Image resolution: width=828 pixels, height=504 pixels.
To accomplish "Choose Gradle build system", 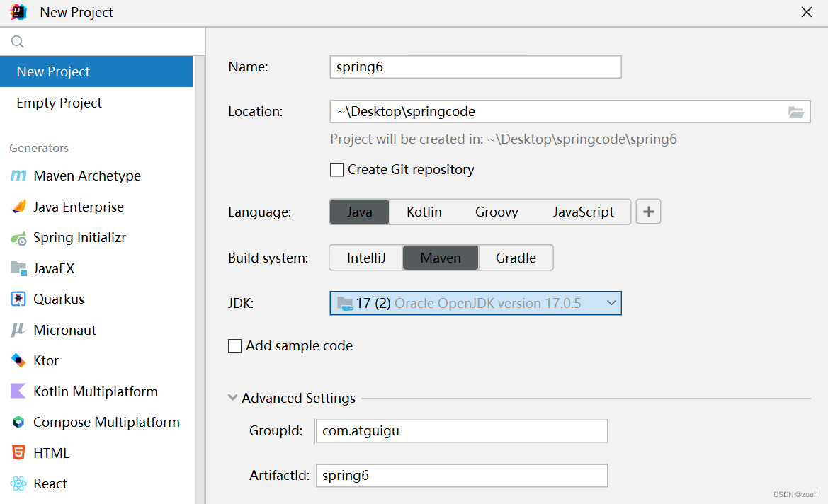I will click(x=516, y=258).
